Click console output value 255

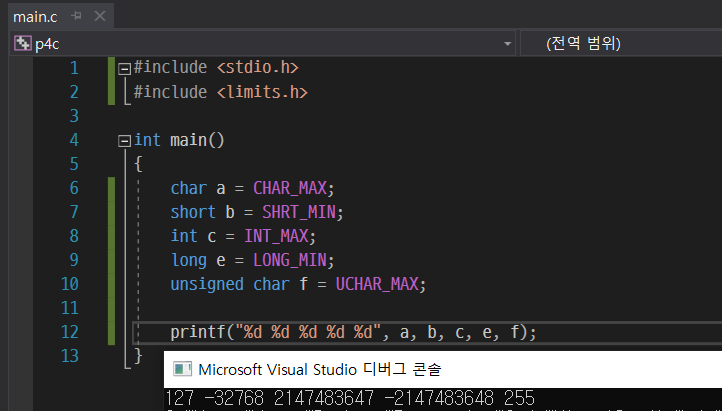(x=519, y=398)
